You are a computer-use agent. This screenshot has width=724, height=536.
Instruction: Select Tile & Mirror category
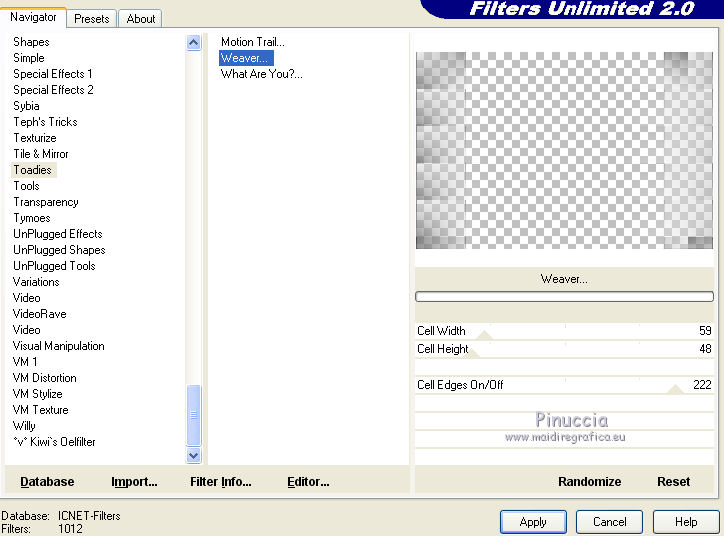click(x=41, y=154)
